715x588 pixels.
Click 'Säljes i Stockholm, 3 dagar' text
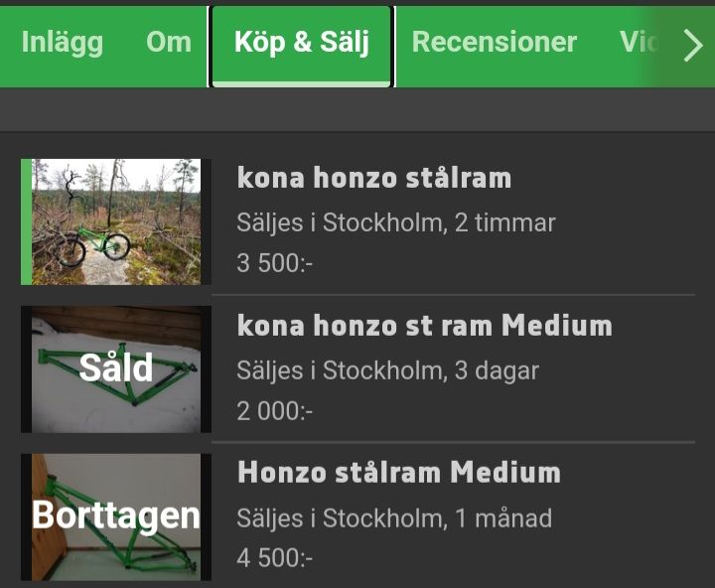click(x=387, y=371)
